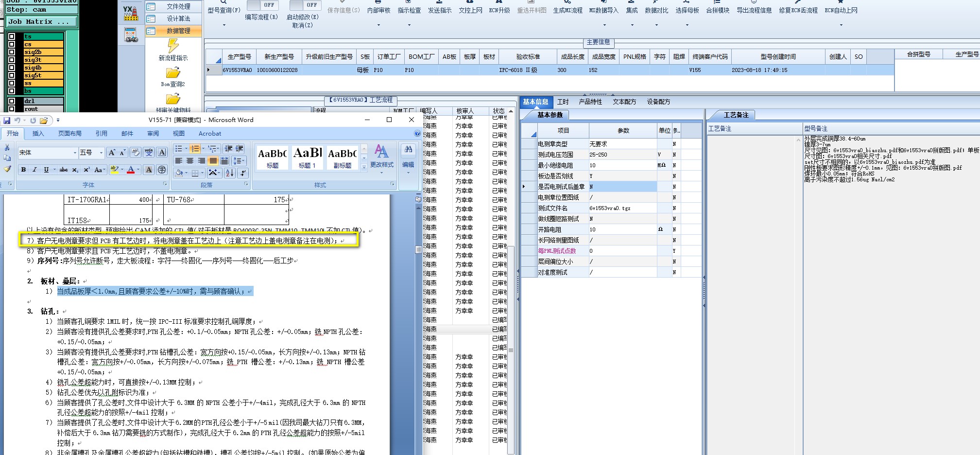Select the Format Painter brush
The width and height of the screenshot is (980, 455).
pyautogui.click(x=7, y=169)
